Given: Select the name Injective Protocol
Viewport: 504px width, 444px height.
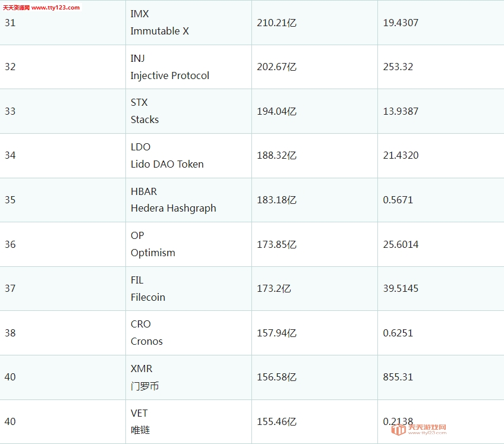Looking at the screenshot, I should pos(170,76).
